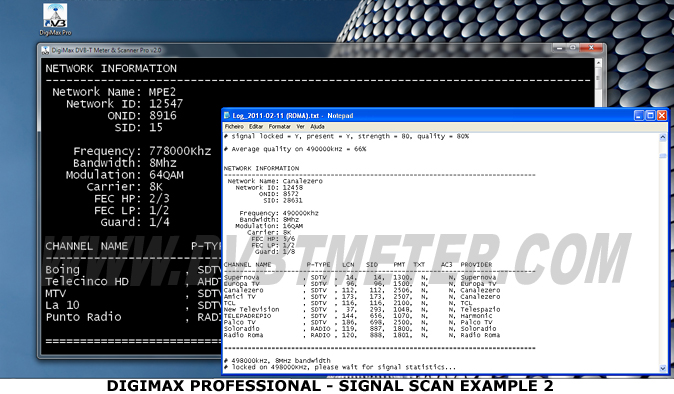Click the '498000kHz, 8MHz bandwidth' line in Notepad
This screenshot has height=394, width=674.
pos(277,360)
